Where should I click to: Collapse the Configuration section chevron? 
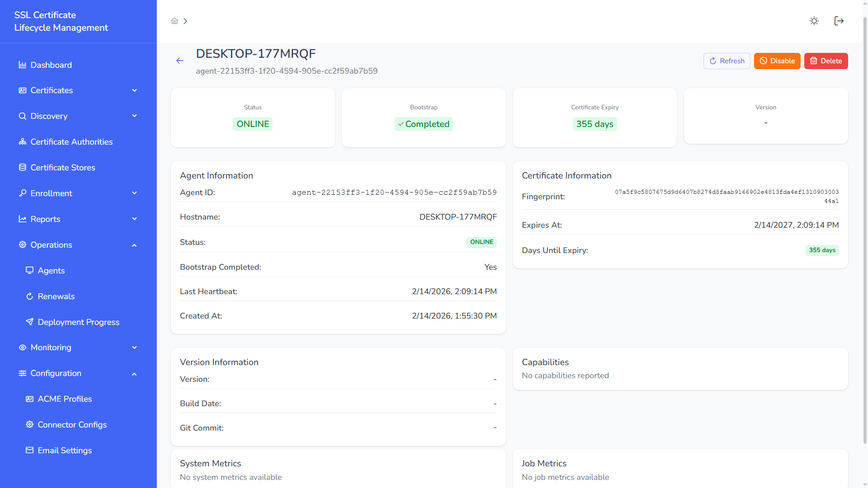click(134, 374)
